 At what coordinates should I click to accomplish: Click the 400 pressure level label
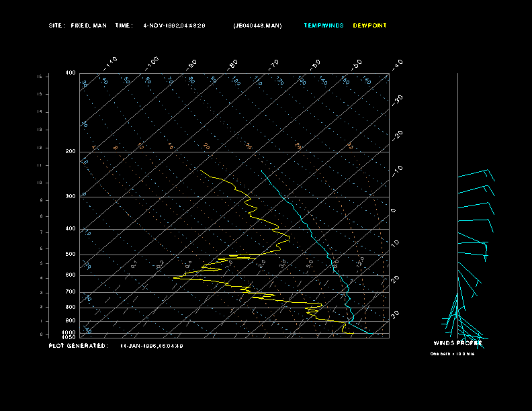coord(71,228)
